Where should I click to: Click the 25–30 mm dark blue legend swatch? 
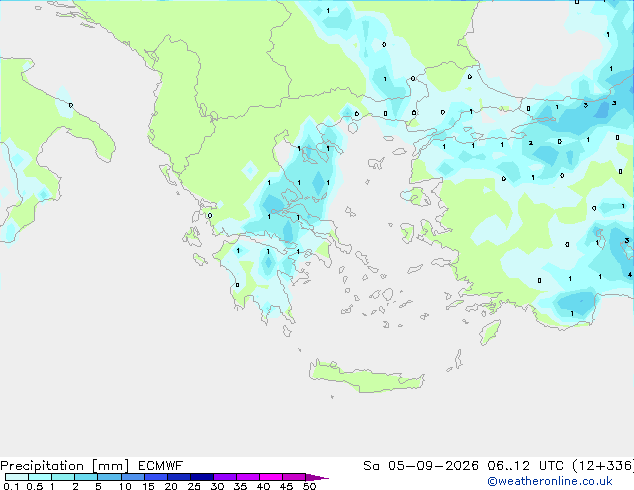(x=201, y=477)
